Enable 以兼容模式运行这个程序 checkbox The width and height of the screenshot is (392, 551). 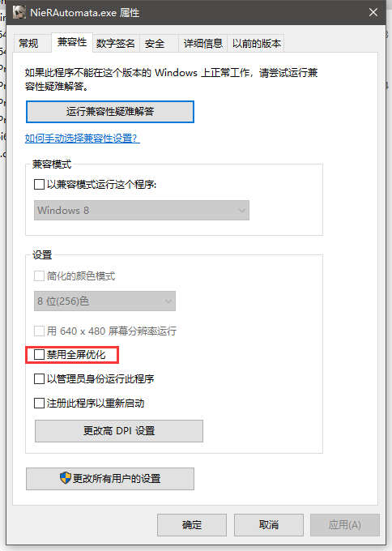tap(39, 184)
